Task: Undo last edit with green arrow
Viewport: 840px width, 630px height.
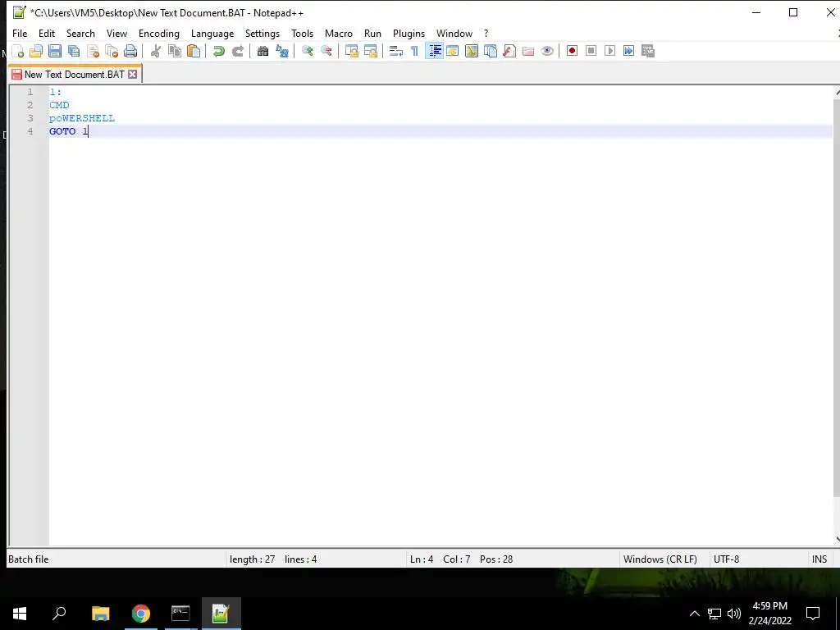Action: (218, 51)
